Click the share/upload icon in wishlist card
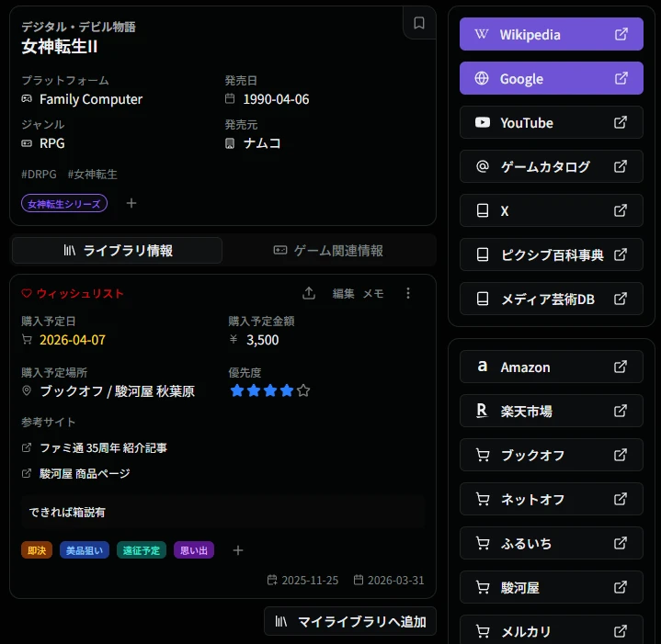 click(309, 293)
